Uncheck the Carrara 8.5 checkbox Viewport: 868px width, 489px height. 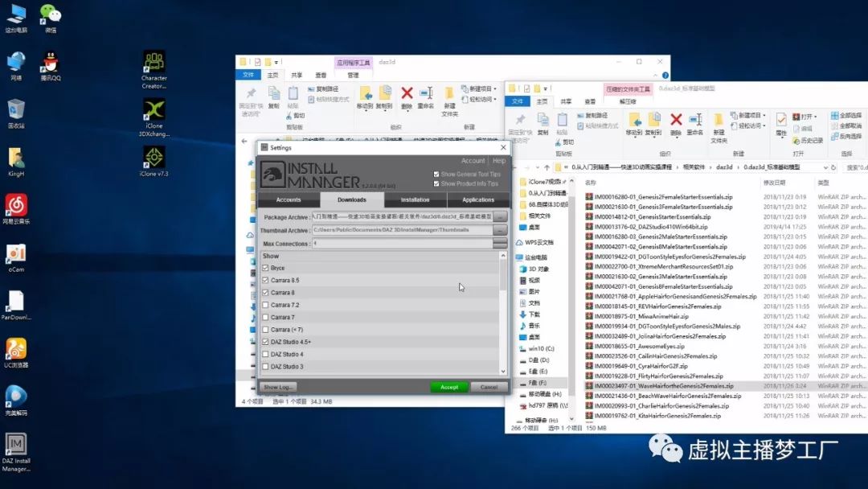click(265, 280)
